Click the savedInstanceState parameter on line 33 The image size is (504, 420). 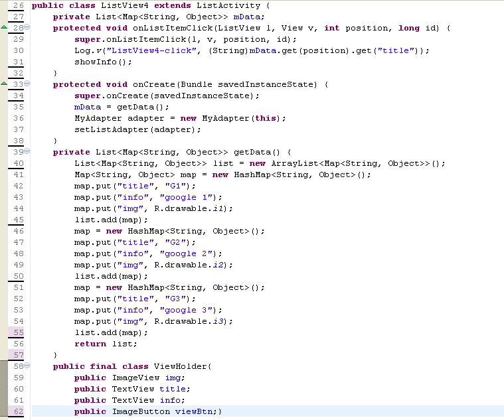pos(266,84)
